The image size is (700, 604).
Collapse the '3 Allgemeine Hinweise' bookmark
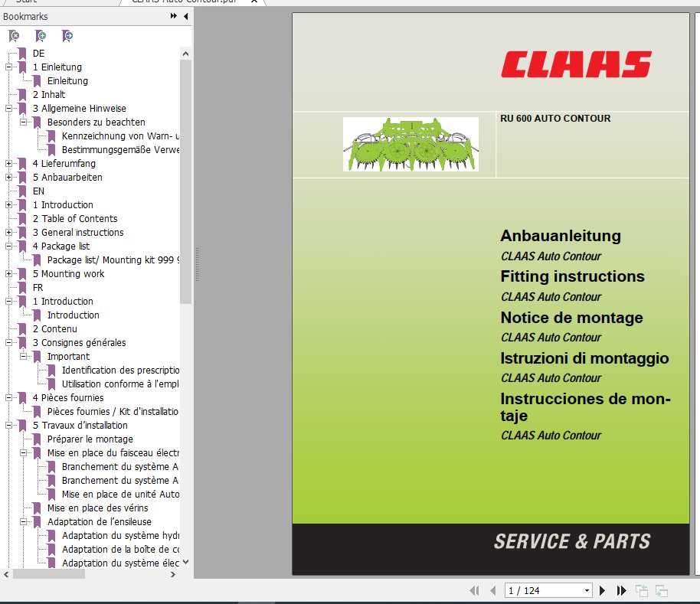click(x=8, y=108)
